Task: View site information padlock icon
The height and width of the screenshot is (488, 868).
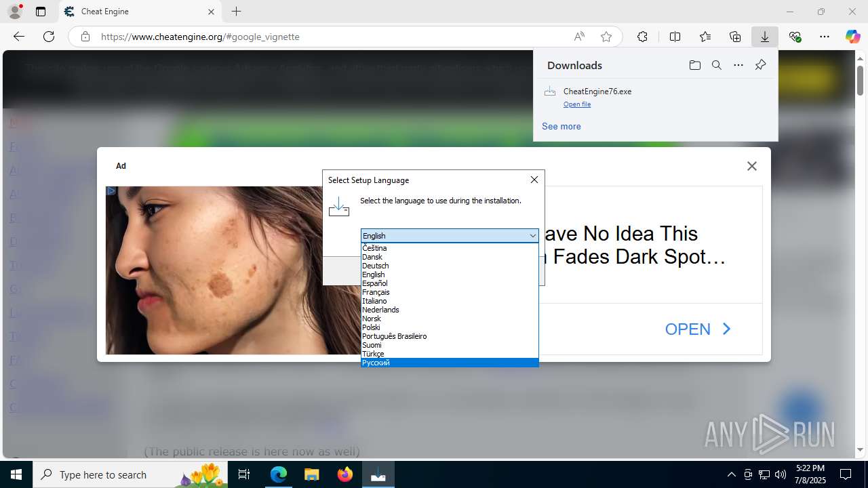Action: tap(85, 37)
